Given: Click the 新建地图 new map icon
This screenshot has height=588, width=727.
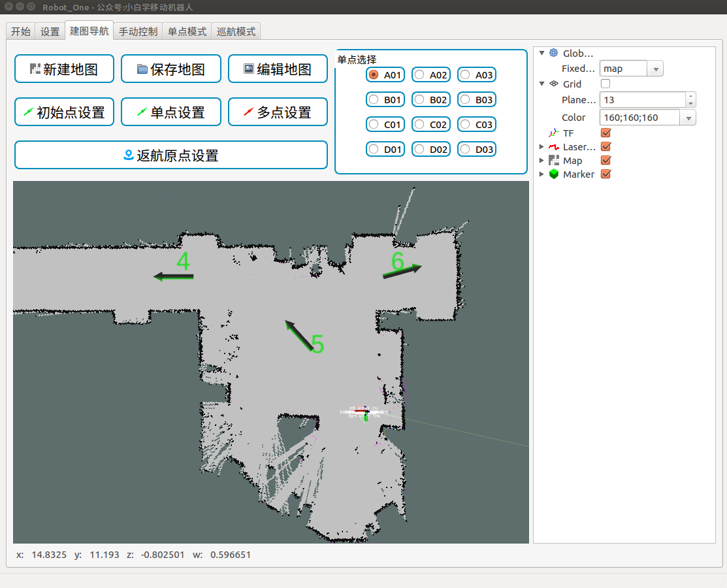Looking at the screenshot, I should click(35, 69).
